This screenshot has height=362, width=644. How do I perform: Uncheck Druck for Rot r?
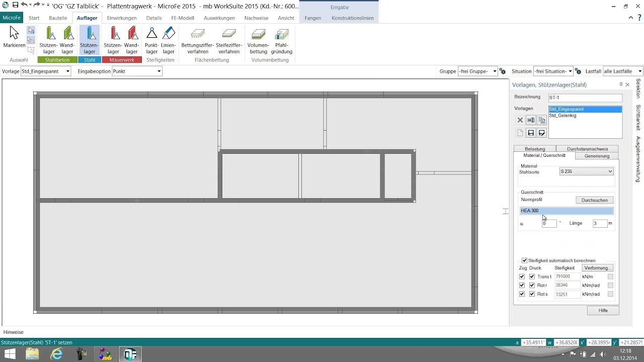(x=532, y=285)
